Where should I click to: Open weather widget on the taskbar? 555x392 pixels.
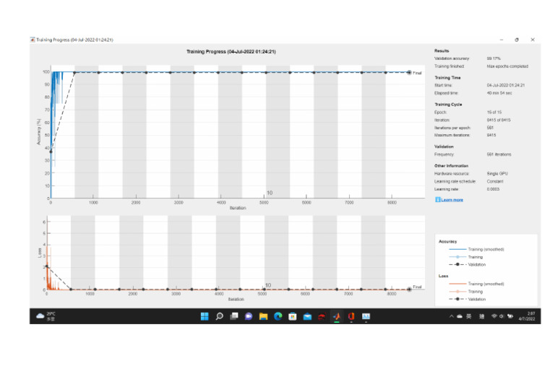click(x=45, y=316)
